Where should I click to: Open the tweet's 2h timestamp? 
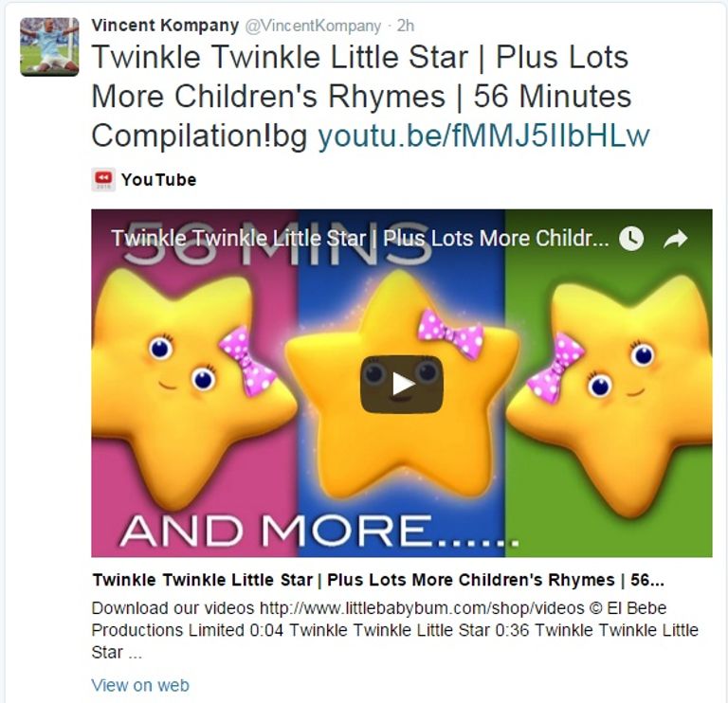click(406, 26)
